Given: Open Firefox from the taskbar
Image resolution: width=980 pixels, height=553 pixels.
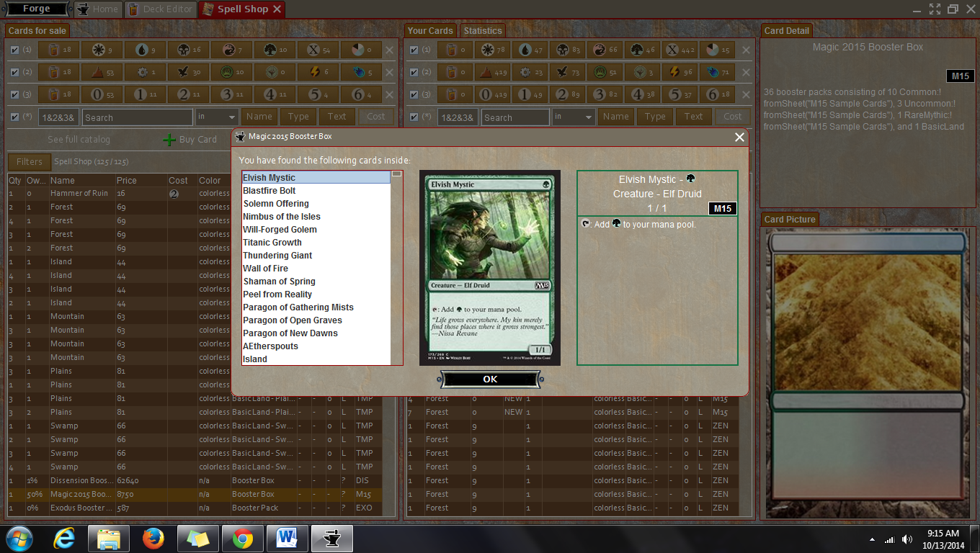Looking at the screenshot, I should coord(153,539).
